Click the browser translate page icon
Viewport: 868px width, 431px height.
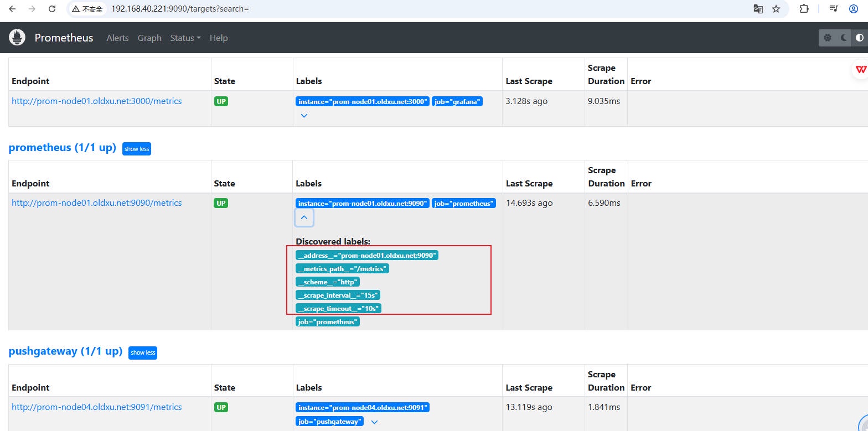coord(758,9)
